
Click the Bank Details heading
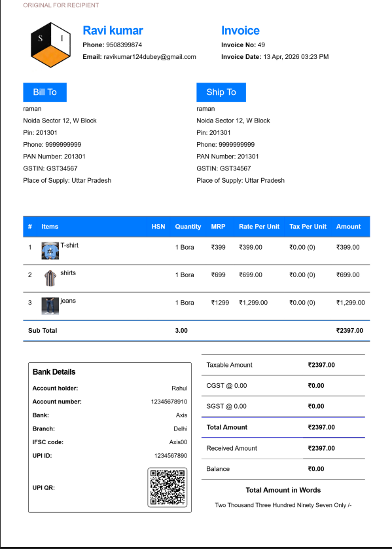tap(54, 372)
